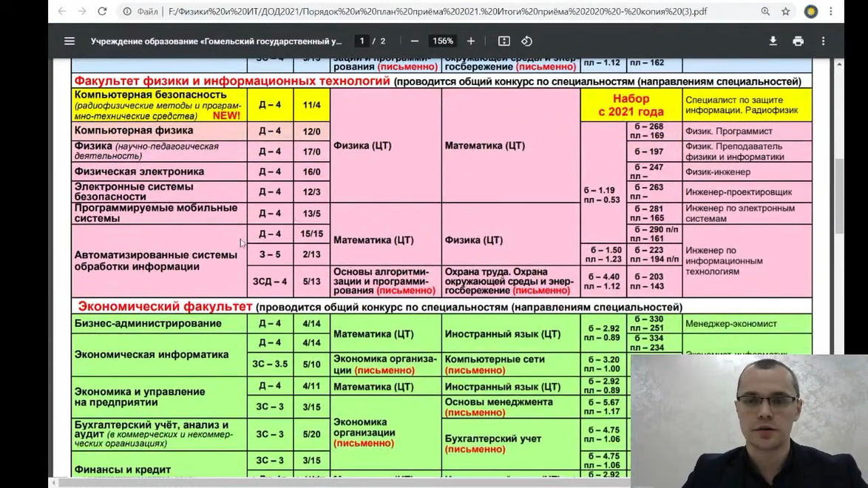Click the webcam video overlay of presenter
868x488 pixels.
point(749,421)
